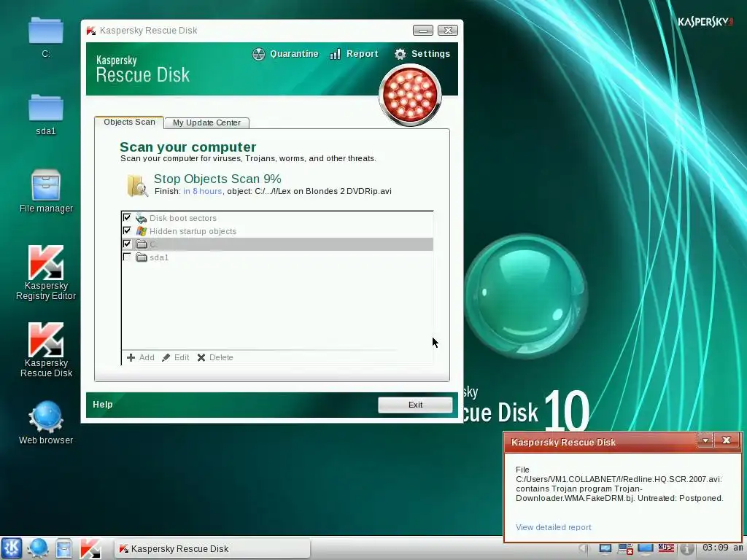The height and width of the screenshot is (560, 747).
Task: Click the scan folder magnifier icon
Action: coord(137,185)
